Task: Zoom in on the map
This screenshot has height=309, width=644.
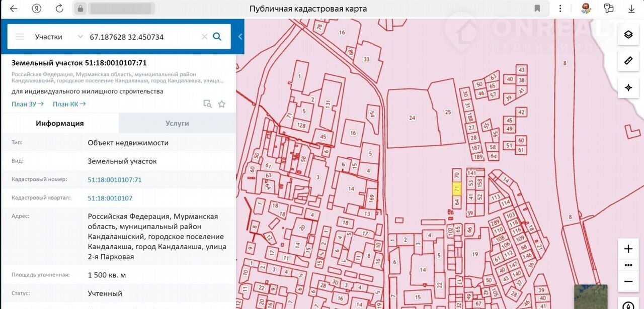Action: coord(628,249)
